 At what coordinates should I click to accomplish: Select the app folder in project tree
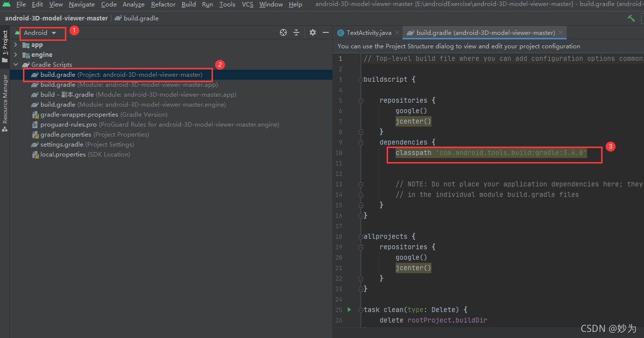(x=33, y=45)
